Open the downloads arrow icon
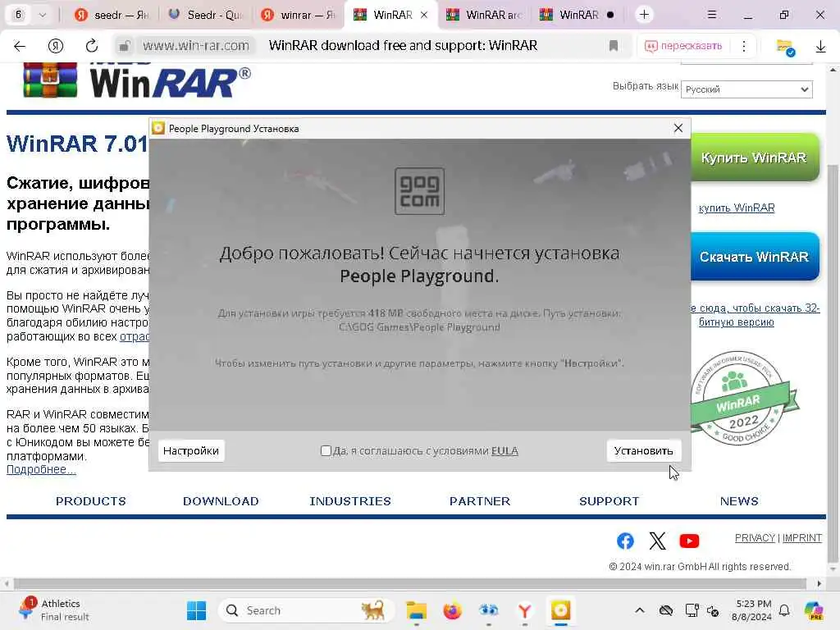 [x=820, y=47]
